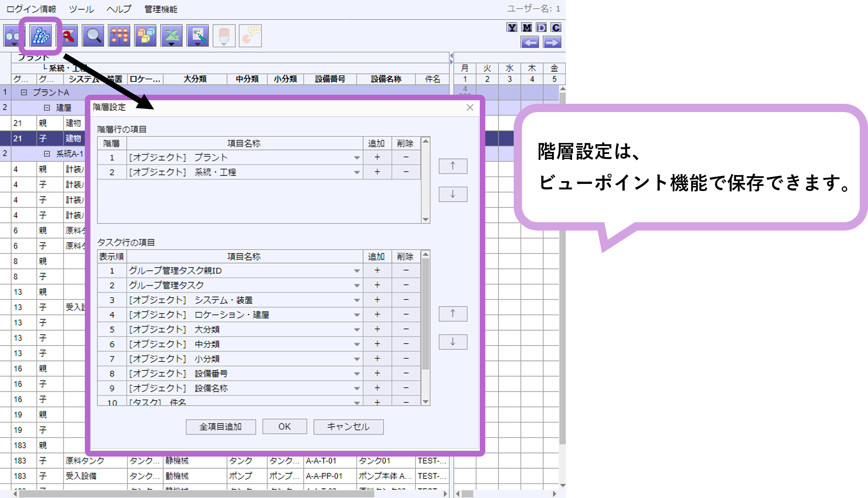
Task: Open dropdown for グループ管理タスク row 2
Action: (x=357, y=285)
